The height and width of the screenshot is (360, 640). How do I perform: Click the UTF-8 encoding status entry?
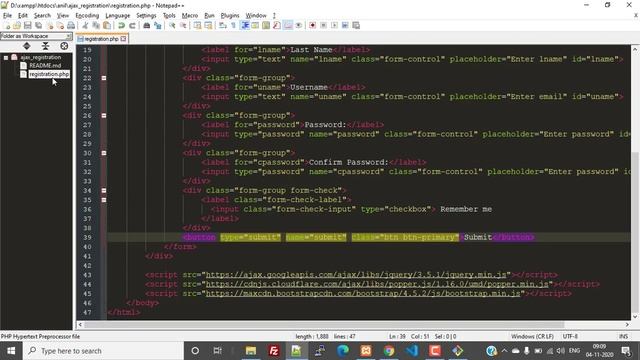pyautogui.click(x=570, y=336)
